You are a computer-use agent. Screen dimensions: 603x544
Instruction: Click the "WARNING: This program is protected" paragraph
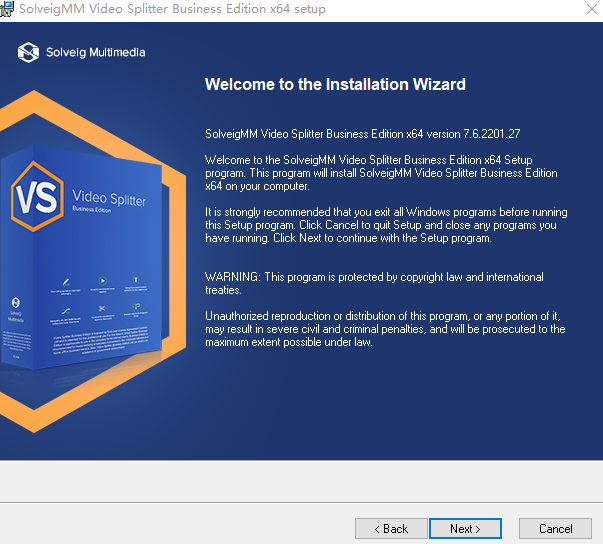point(374,283)
